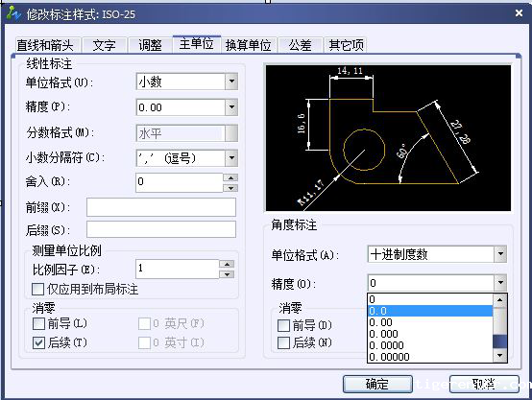
Task: Select 0 in the precision list
Action: pos(430,299)
